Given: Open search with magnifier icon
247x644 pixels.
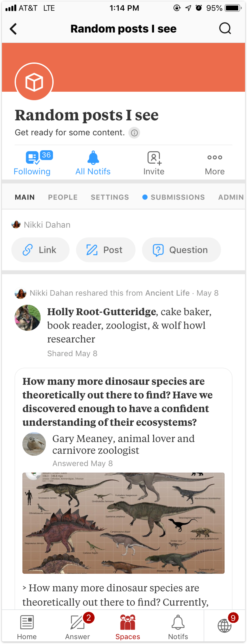Looking at the screenshot, I should tap(225, 28).
